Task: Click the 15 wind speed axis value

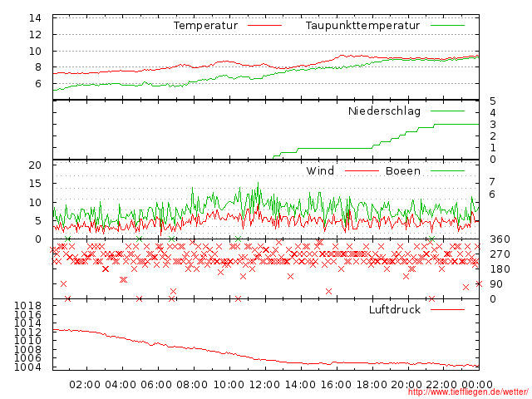Action: 35,184
